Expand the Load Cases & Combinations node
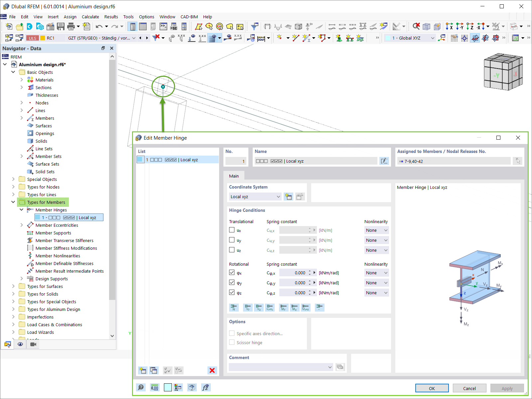This screenshot has width=532, height=399. coord(13,324)
